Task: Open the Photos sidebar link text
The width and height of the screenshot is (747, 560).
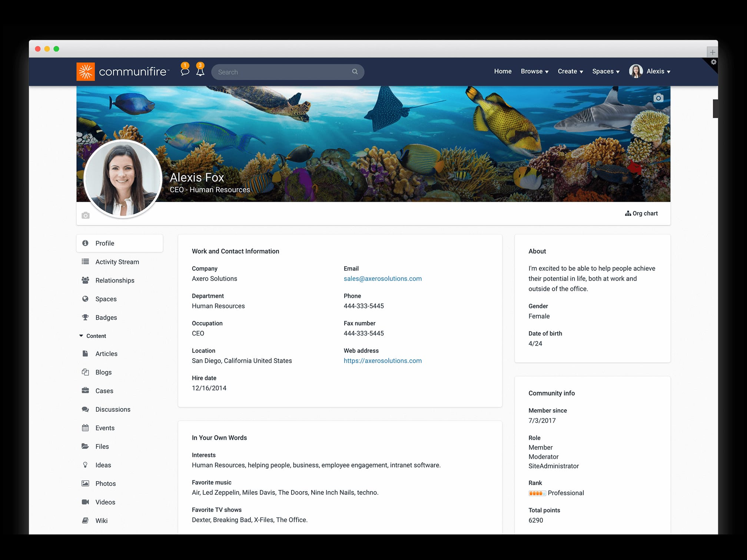Action: point(106,483)
